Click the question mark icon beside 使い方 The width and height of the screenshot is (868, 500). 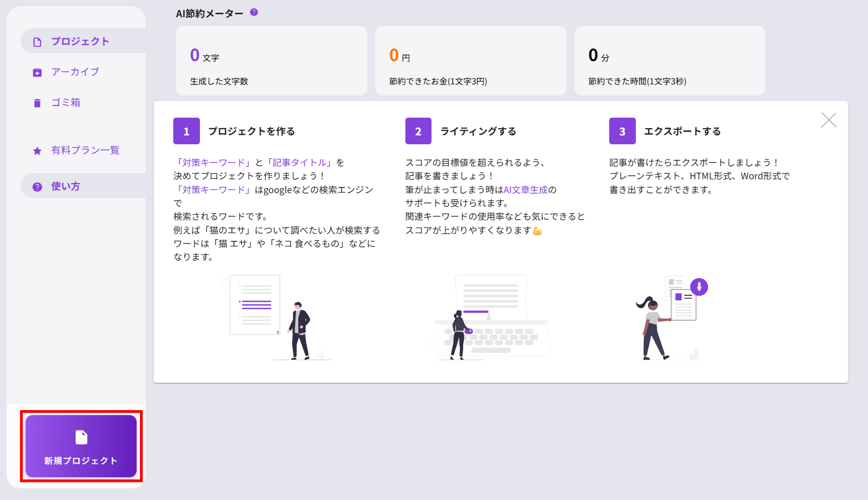(37, 187)
